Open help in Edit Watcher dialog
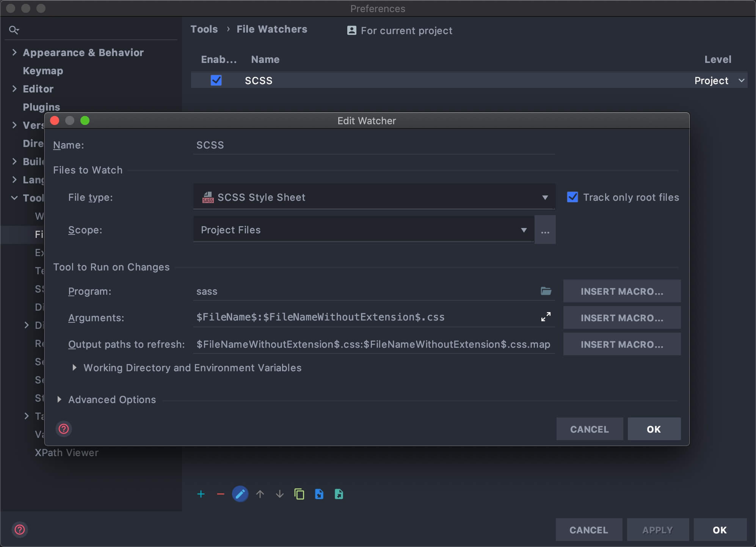 click(x=64, y=429)
